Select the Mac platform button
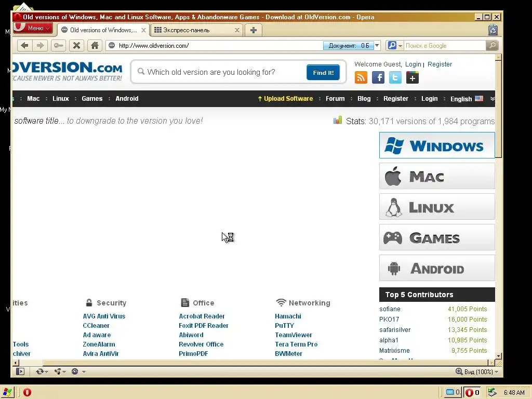Image resolution: width=532 pixels, height=399 pixels. (437, 176)
